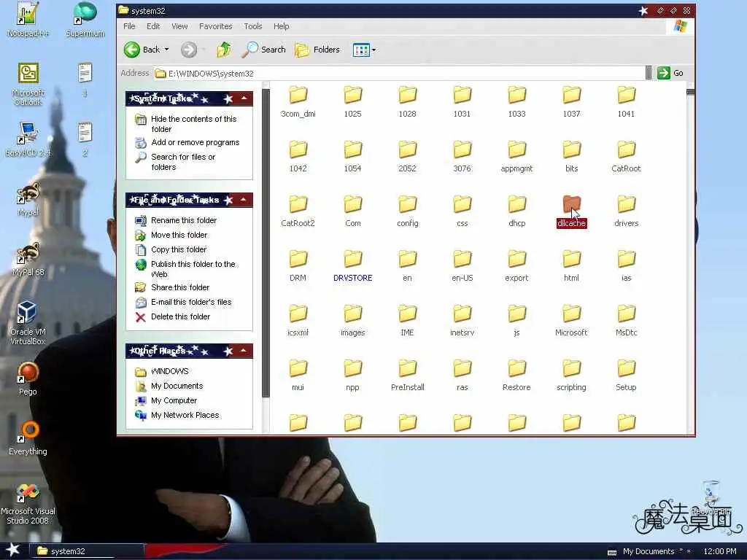
Task: Select the highlighted dllcache folder
Action: pyautogui.click(x=572, y=211)
